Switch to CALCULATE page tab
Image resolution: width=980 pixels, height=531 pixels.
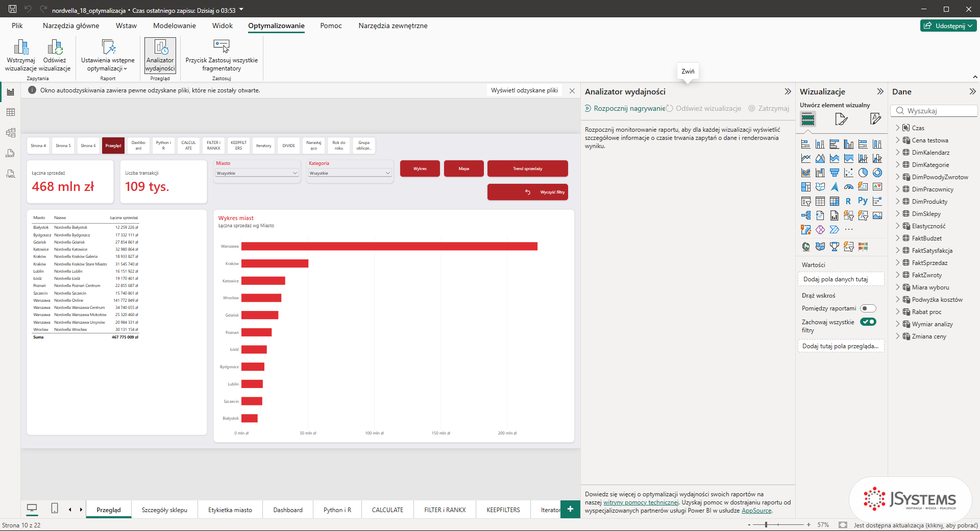tap(387, 510)
